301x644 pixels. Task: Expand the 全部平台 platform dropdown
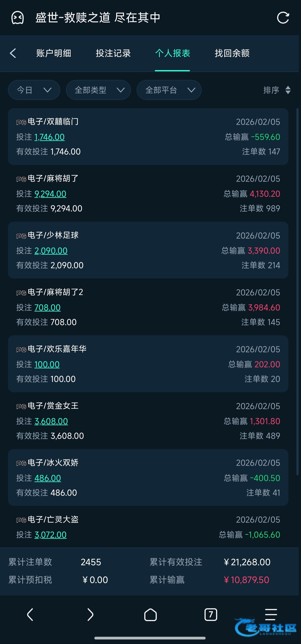tap(169, 90)
